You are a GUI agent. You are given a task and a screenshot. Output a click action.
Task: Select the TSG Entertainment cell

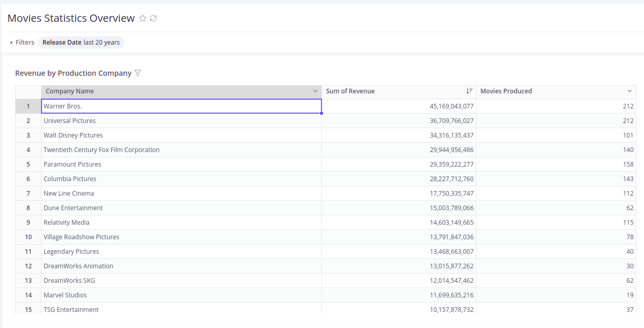click(181, 309)
